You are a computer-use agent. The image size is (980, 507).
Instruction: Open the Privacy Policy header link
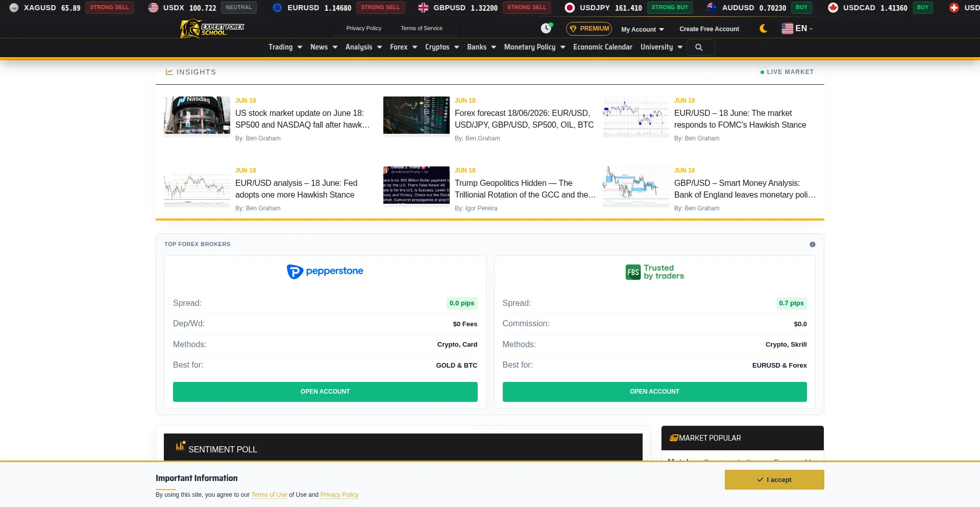(363, 28)
